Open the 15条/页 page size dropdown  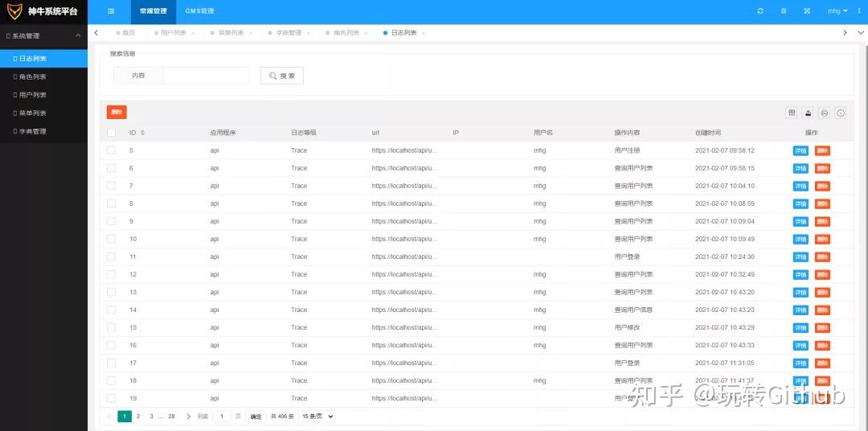click(x=317, y=416)
